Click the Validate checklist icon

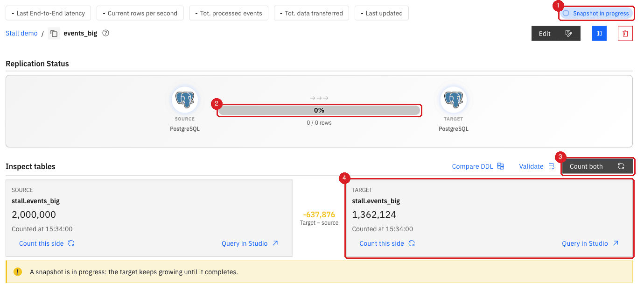[x=551, y=166]
